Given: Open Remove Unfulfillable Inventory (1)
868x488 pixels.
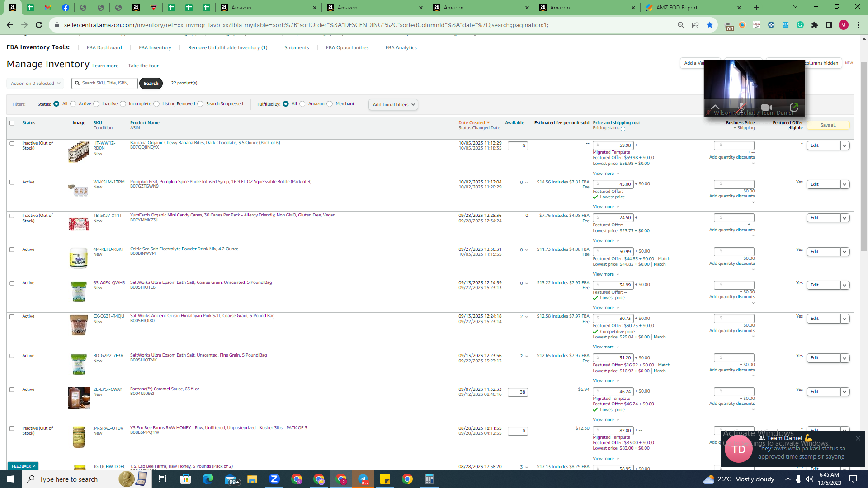Looking at the screenshot, I should (x=228, y=48).
